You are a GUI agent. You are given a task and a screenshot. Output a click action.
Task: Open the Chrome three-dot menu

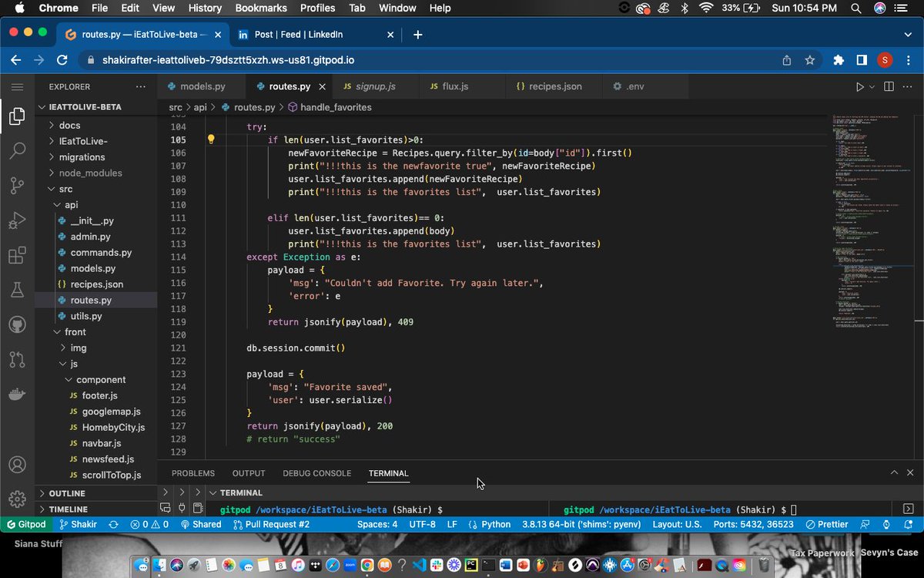tap(909, 60)
